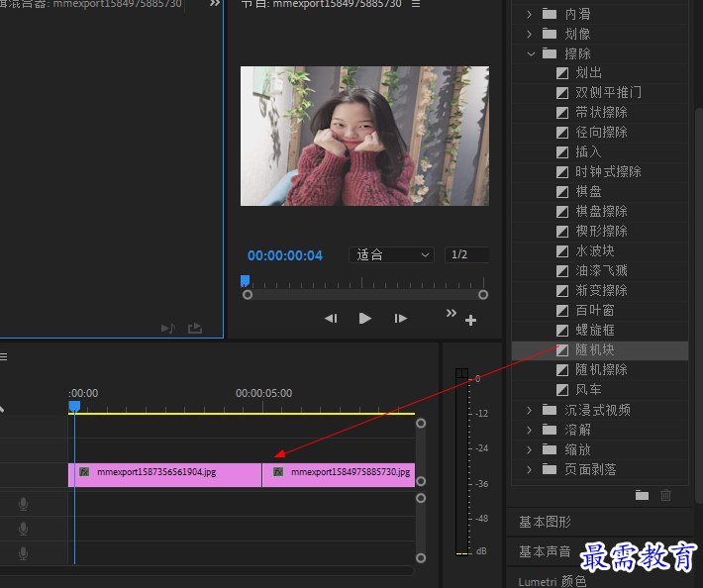703x588 pixels.
Task: Open the 适合 zoom level dropdown
Action: click(x=391, y=255)
